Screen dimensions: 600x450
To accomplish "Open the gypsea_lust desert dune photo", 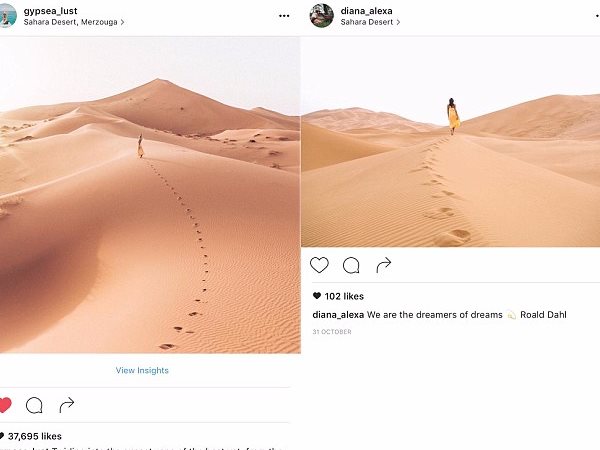I will [x=150, y=195].
